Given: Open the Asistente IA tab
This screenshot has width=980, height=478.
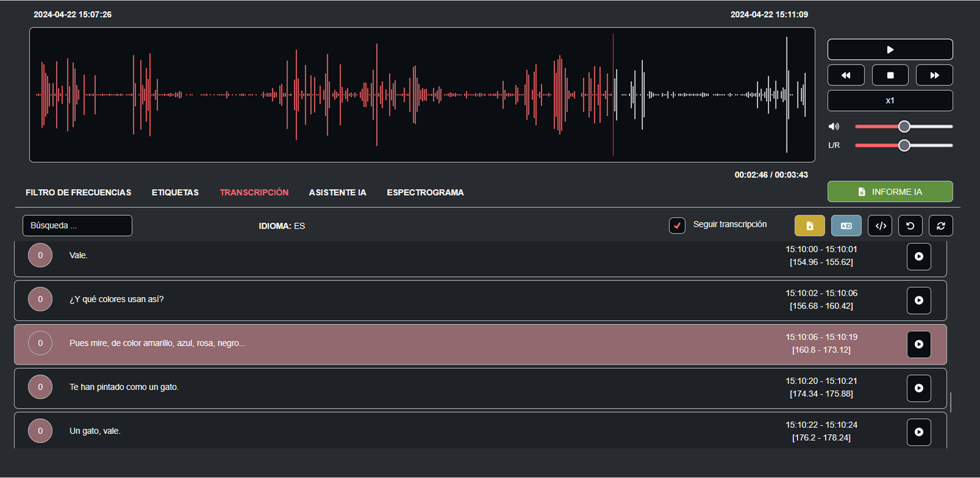Looking at the screenshot, I should (337, 193).
